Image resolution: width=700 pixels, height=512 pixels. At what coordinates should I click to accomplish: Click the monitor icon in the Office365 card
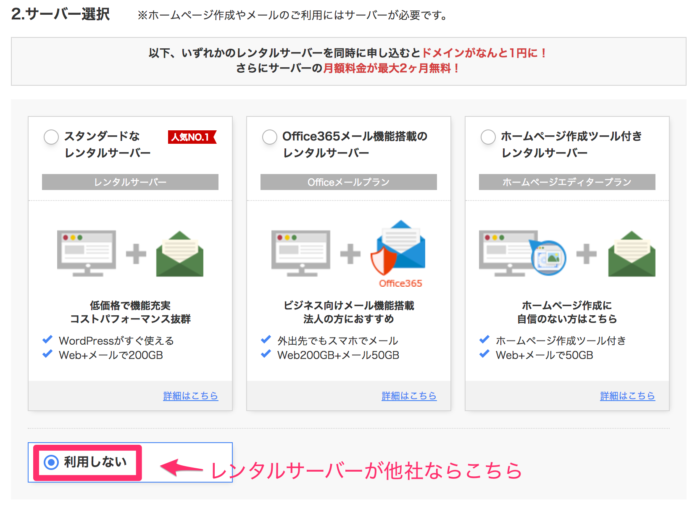coord(301,253)
